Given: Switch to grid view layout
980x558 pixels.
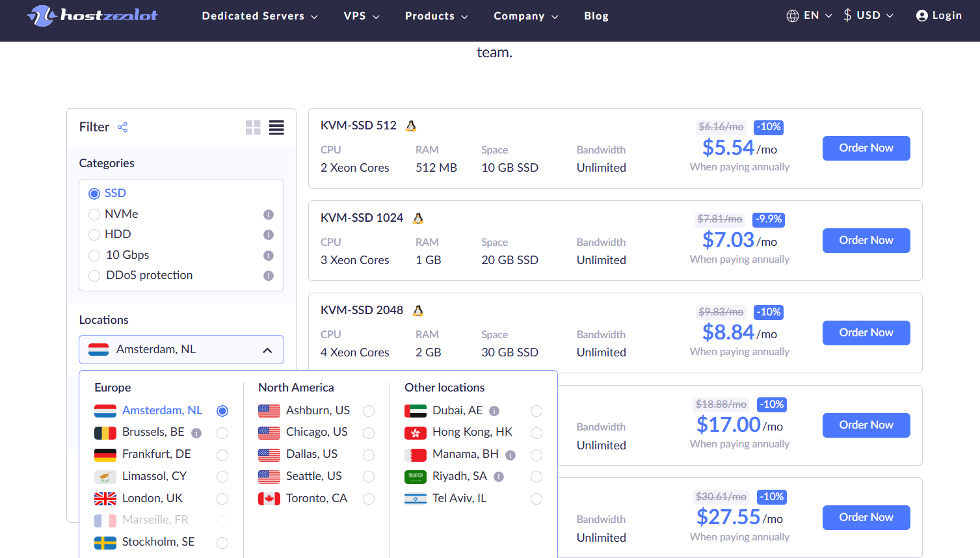Looking at the screenshot, I should coord(253,127).
